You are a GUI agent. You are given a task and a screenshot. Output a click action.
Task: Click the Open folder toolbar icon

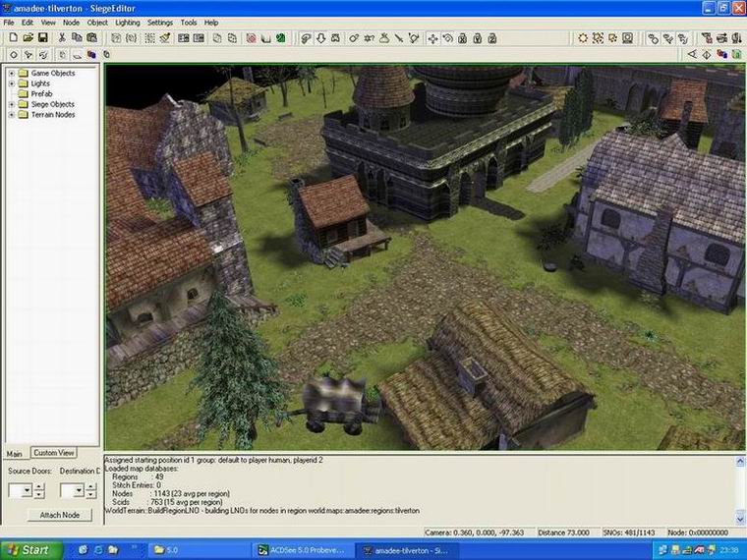click(x=28, y=38)
